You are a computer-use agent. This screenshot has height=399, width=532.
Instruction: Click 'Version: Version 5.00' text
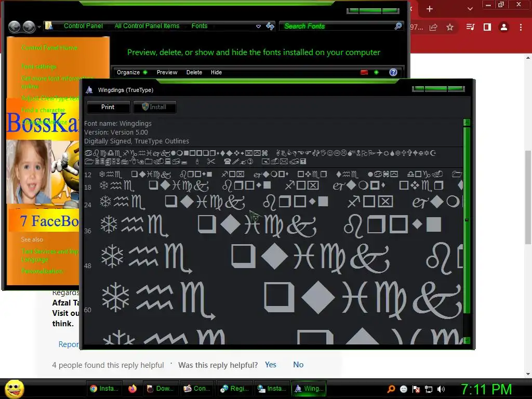[x=116, y=132]
